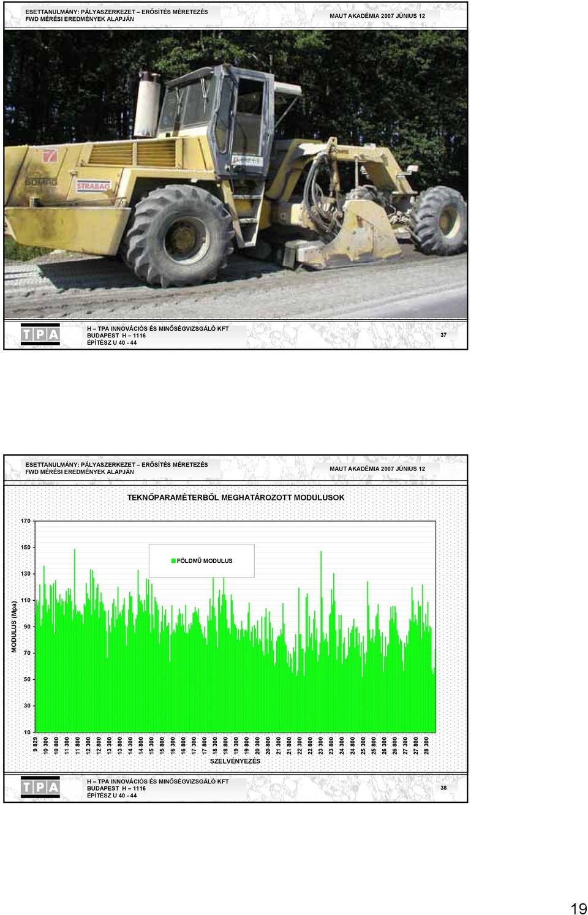Click the x-axis label '11 800'
Image resolution: width=588 pixels, height=915 pixels.
coord(78,745)
